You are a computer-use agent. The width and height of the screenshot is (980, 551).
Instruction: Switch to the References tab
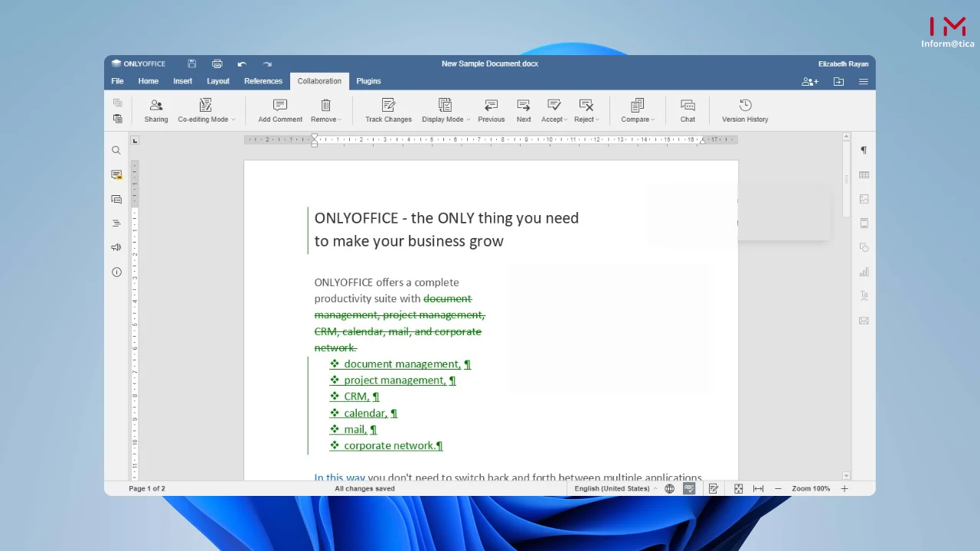pyautogui.click(x=263, y=81)
